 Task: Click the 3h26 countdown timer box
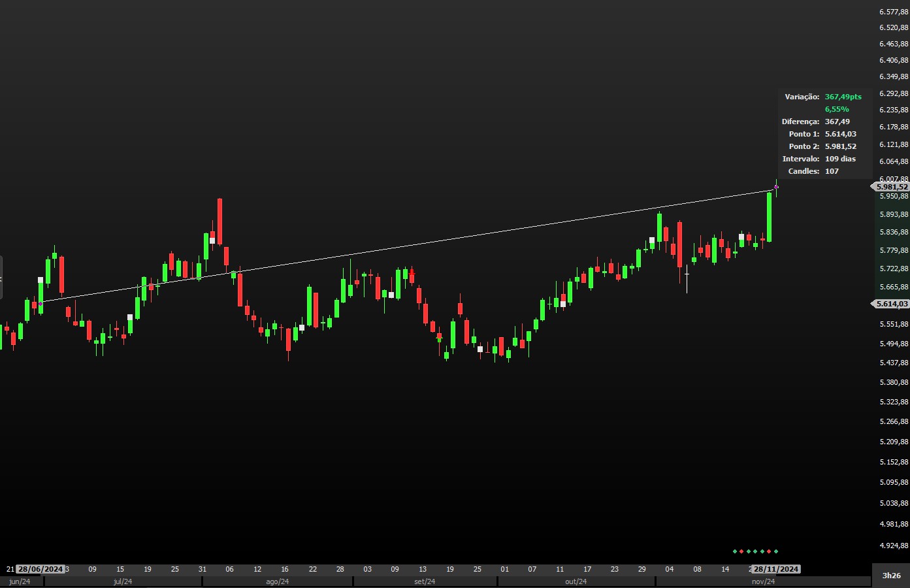pos(891,576)
